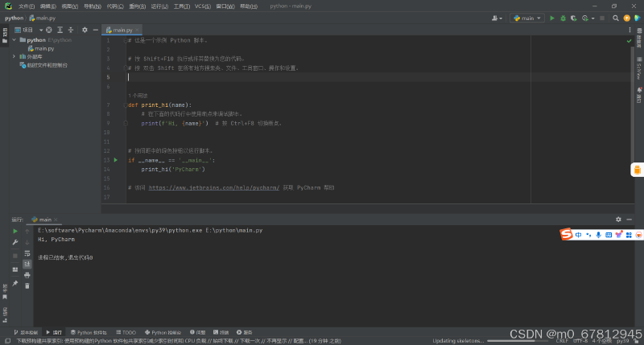Open the 文件(F) menu
Image resolution: width=644 pixels, height=345 pixels.
tap(27, 6)
